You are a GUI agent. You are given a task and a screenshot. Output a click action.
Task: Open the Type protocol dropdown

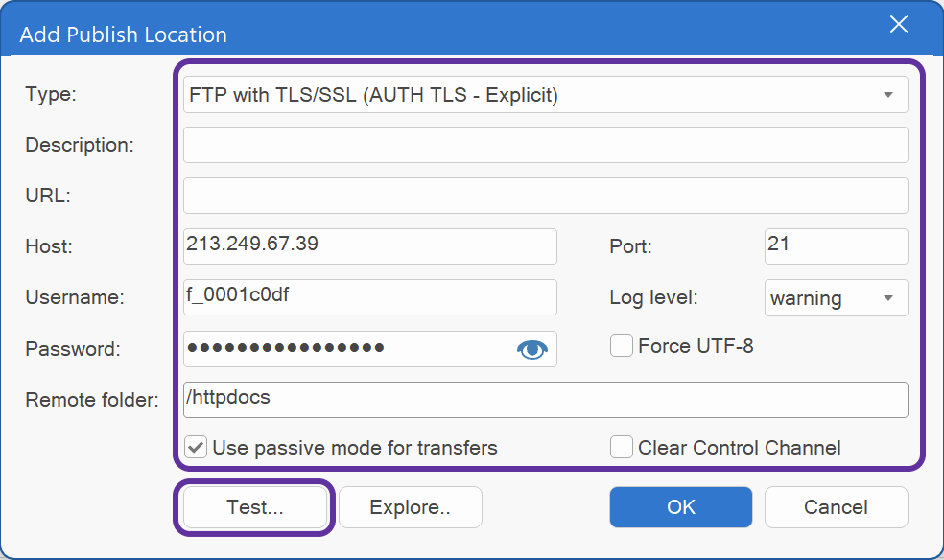click(x=888, y=95)
